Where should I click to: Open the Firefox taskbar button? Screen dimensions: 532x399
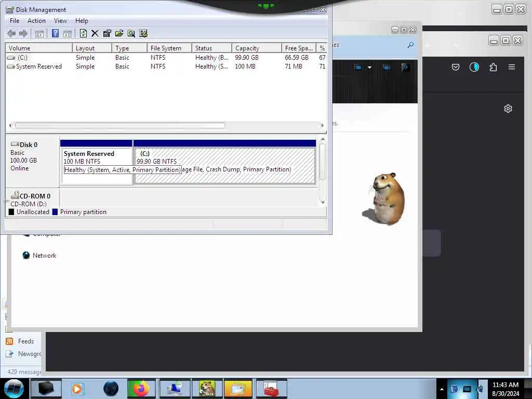[x=141, y=389]
